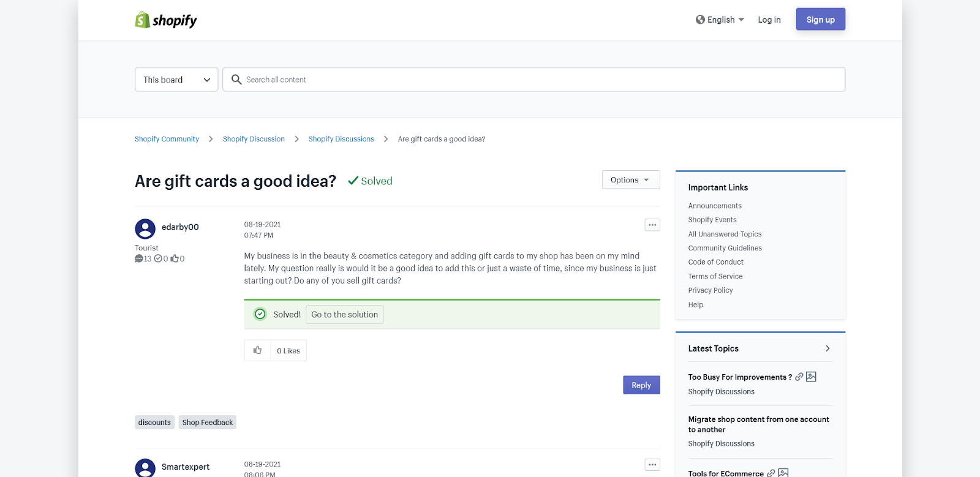Open Shopify Discussions breadcrumb link

pyautogui.click(x=341, y=139)
